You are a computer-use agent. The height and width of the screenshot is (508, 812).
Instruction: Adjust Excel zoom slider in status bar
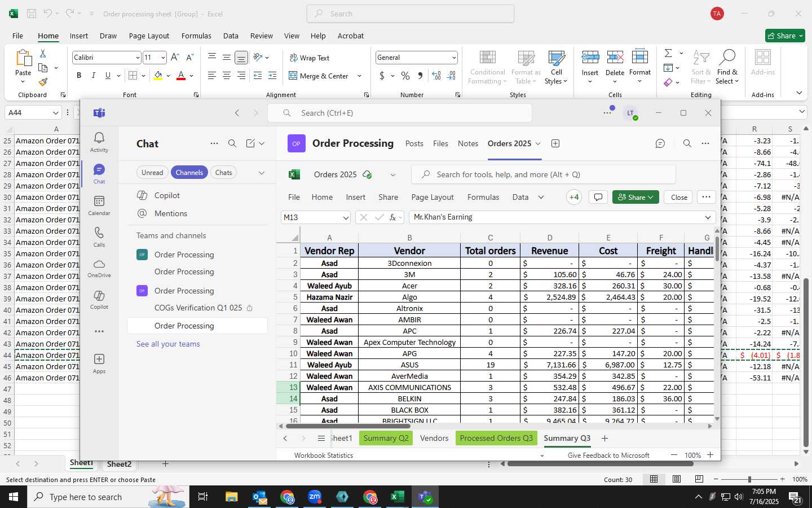click(x=749, y=479)
